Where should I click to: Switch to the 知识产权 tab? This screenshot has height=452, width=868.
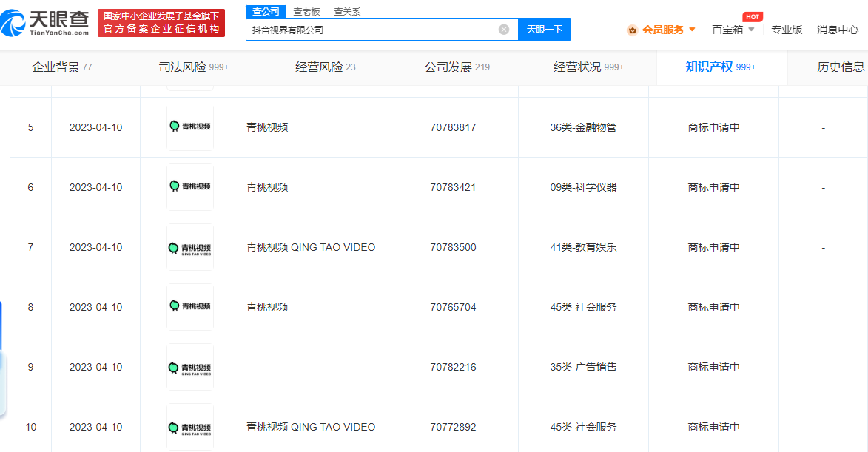[721, 67]
